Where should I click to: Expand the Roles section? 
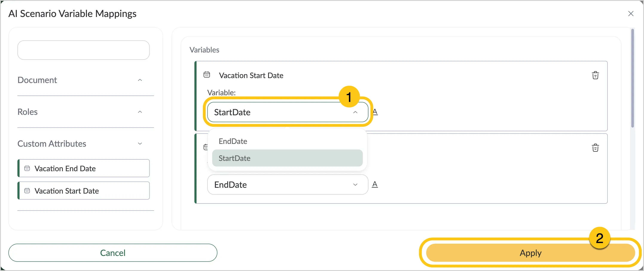[x=140, y=112]
